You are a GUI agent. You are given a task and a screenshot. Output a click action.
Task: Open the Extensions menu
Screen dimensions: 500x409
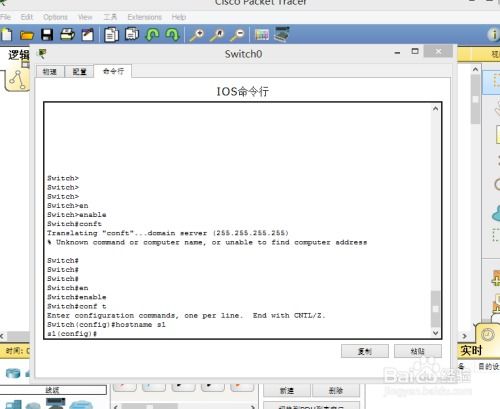(x=144, y=17)
